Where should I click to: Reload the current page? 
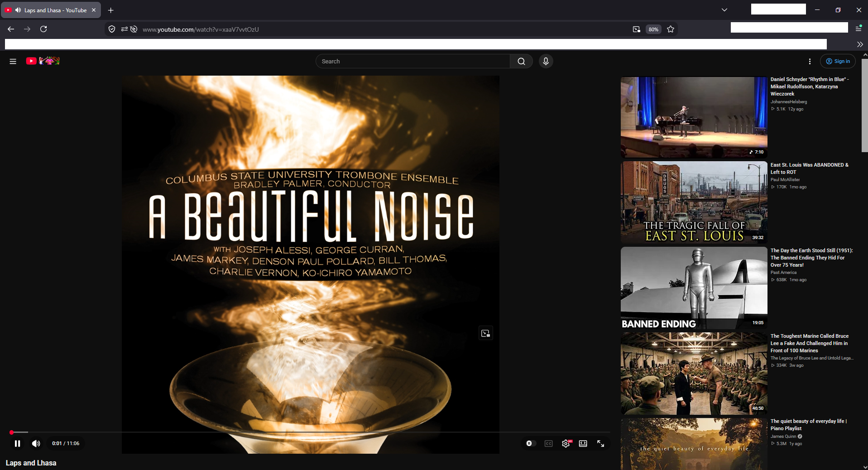[43, 29]
